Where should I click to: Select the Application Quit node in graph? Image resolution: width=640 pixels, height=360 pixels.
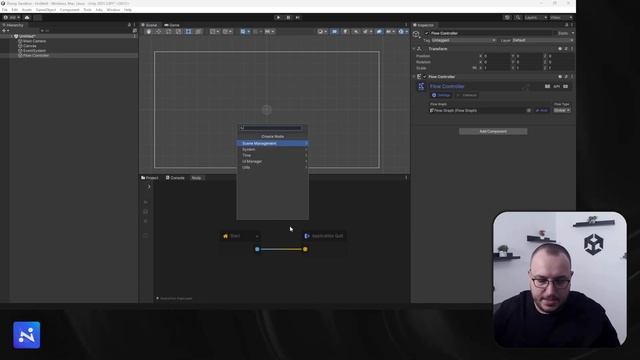click(x=324, y=236)
